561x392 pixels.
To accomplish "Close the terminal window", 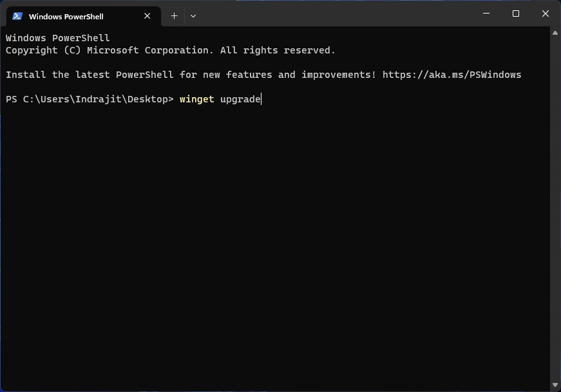I will [546, 14].
